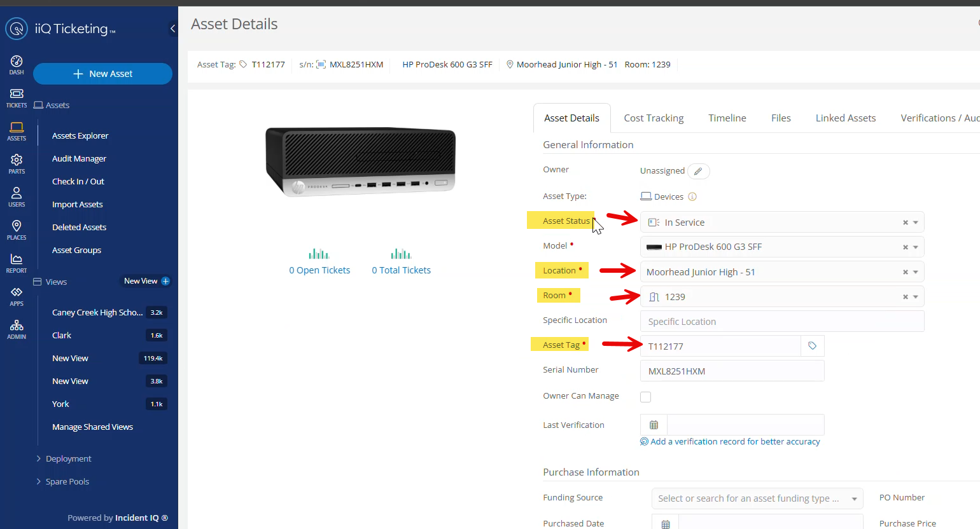The image size is (980, 529).
Task: Expand the Spare Pools section
Action: pos(67,481)
